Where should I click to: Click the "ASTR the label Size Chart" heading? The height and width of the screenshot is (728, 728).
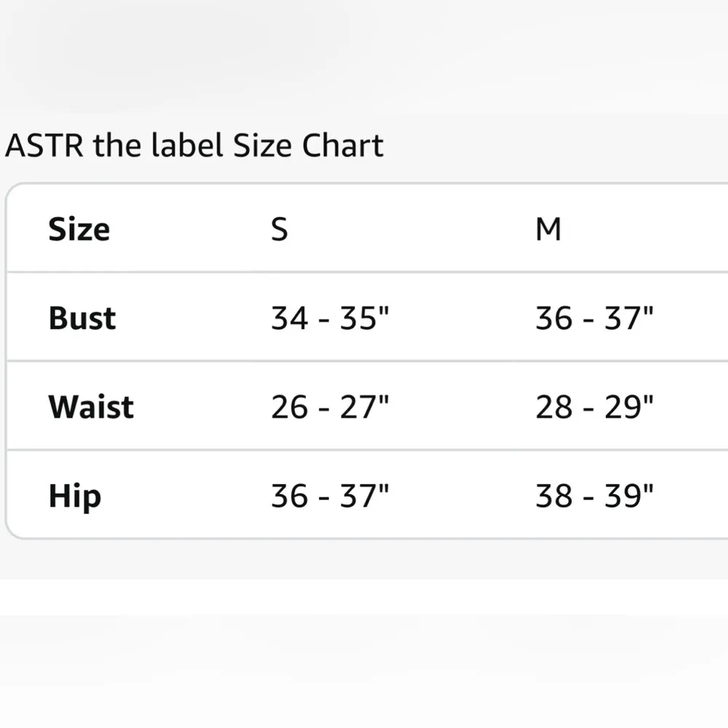[194, 146]
